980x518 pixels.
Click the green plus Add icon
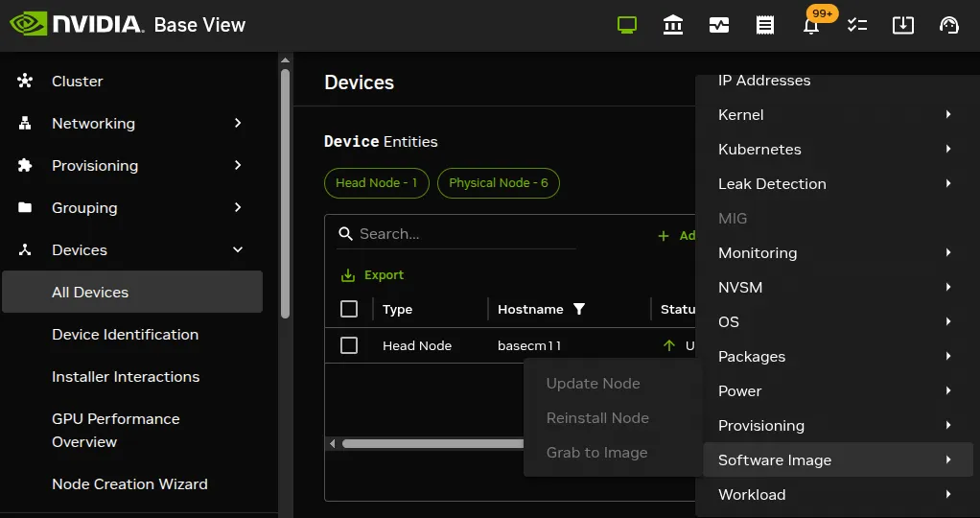point(664,236)
